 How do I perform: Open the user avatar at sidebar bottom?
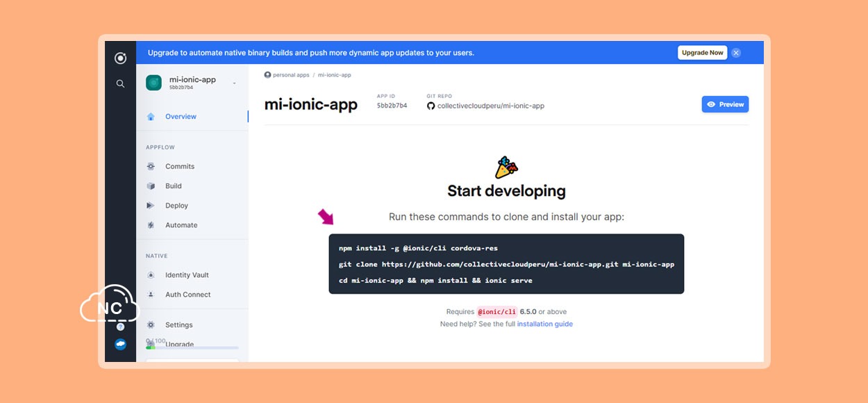point(120,344)
